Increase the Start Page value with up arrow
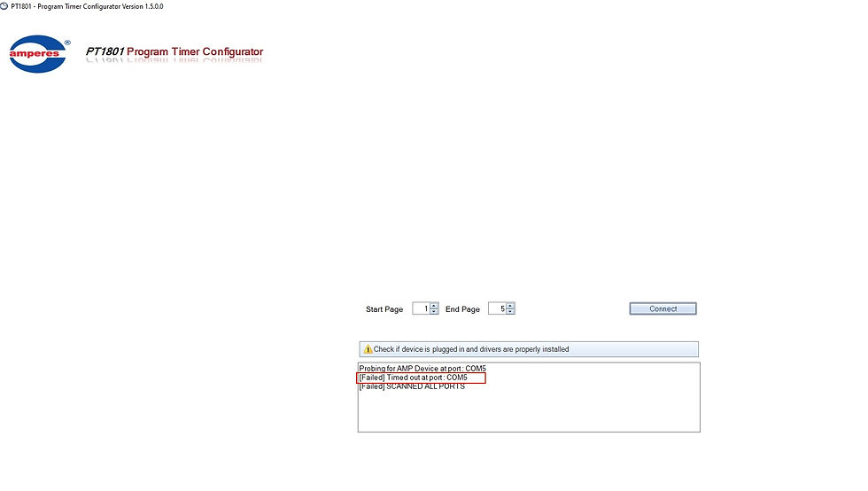 [434, 306]
